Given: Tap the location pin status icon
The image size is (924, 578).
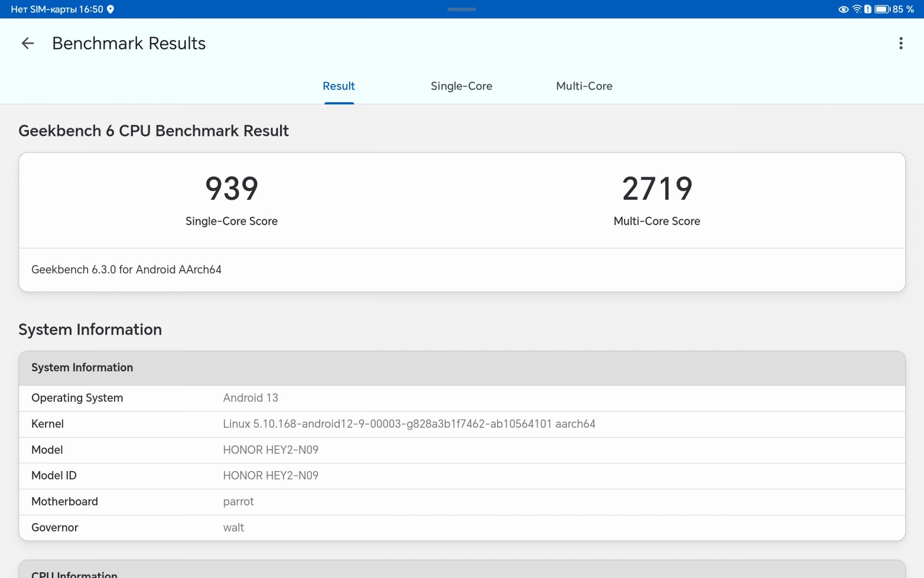Looking at the screenshot, I should (110, 9).
